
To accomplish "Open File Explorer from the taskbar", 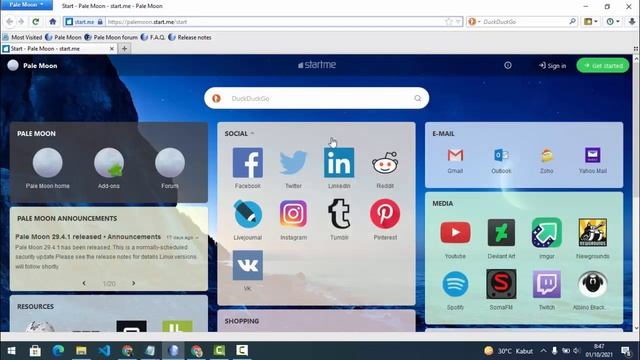I will click(x=81, y=351).
